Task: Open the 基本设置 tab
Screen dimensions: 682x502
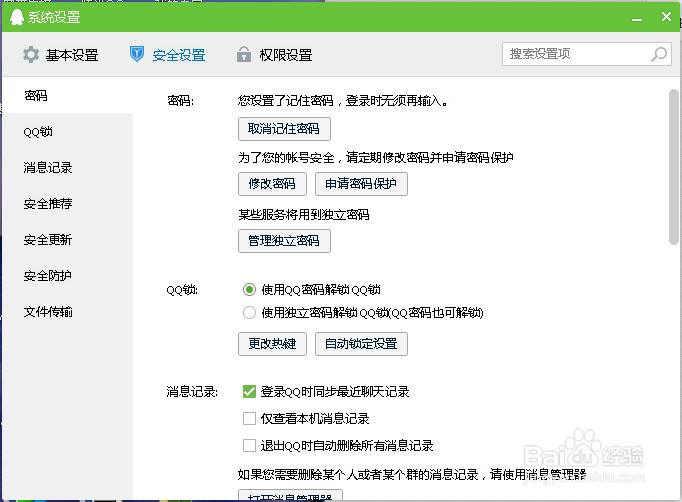Action: point(61,55)
